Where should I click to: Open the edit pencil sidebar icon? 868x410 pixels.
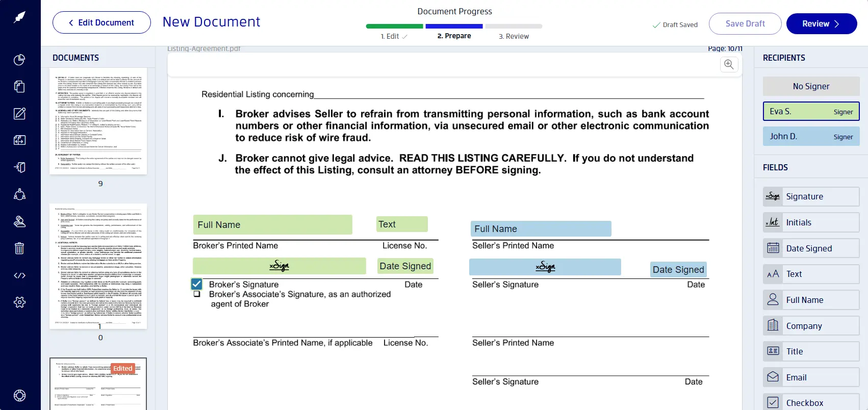tap(19, 114)
